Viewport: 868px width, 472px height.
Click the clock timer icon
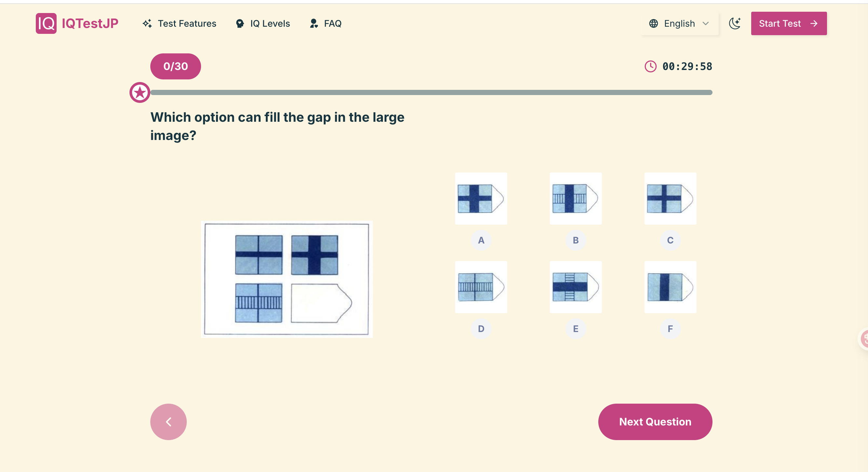pos(650,66)
